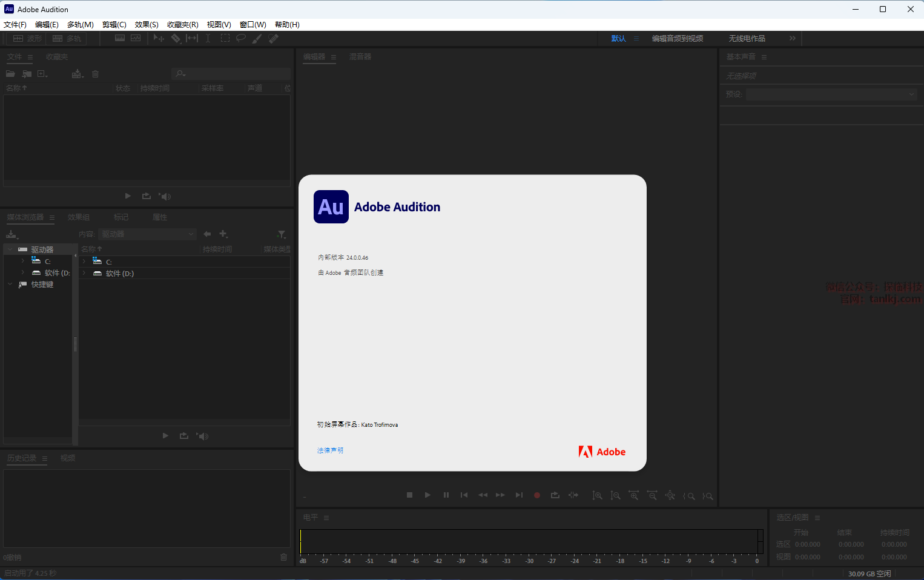Click the trash icon in the Files panel toolbar

95,74
